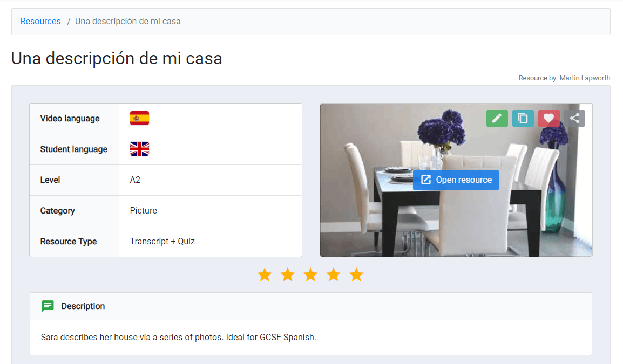The image size is (623, 364).
Task: Click the 'Resource Type' label cell
Action: tap(75, 242)
